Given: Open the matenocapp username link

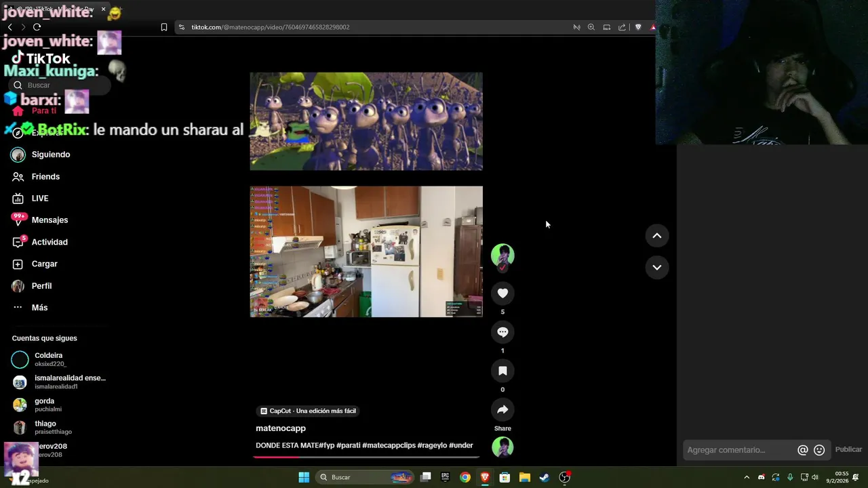Looking at the screenshot, I should 281,428.
